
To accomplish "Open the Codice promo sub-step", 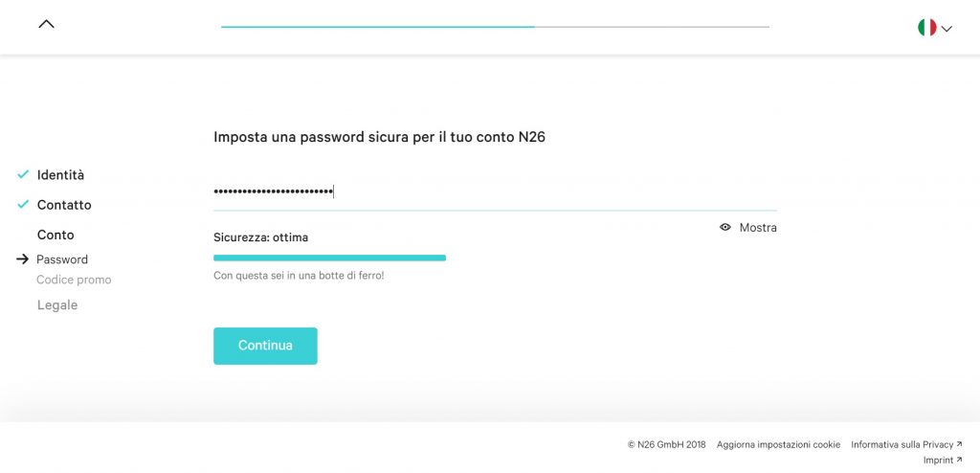I will (74, 280).
